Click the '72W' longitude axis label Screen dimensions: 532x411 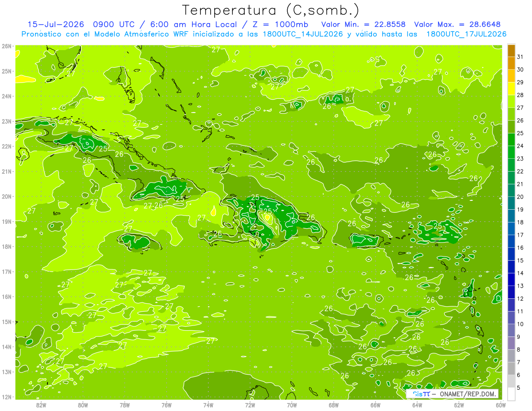(250, 405)
